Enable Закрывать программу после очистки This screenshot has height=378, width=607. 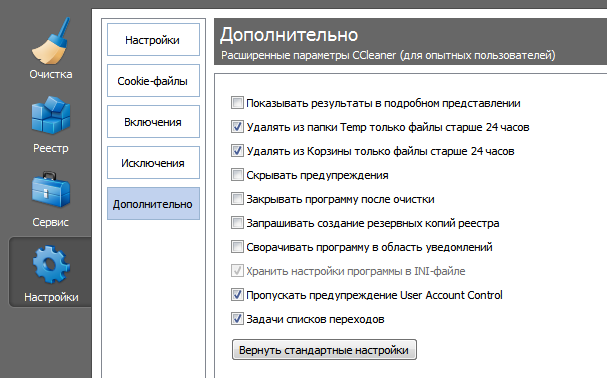(237, 199)
